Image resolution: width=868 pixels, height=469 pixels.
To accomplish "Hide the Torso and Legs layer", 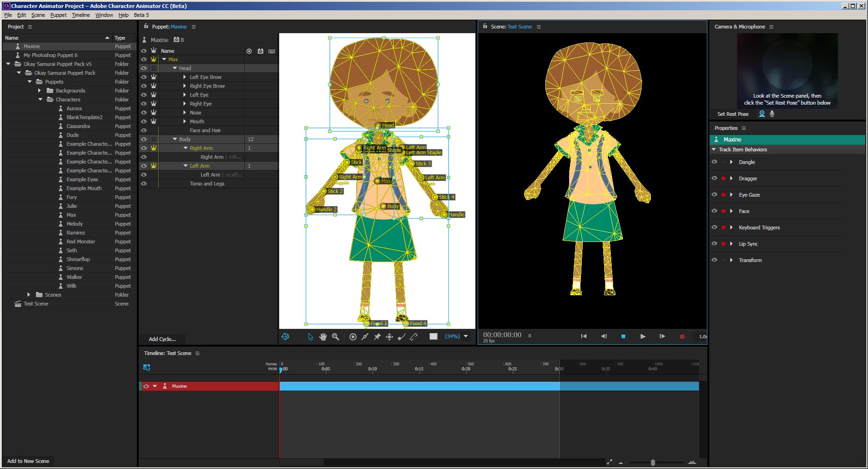I will pos(144,184).
